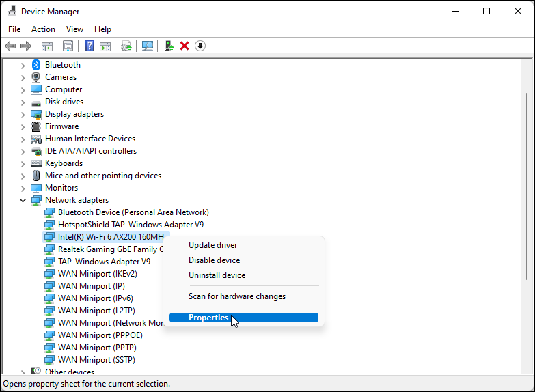Click the Network adapters category icon
535x392 pixels.
pyautogui.click(x=36, y=200)
